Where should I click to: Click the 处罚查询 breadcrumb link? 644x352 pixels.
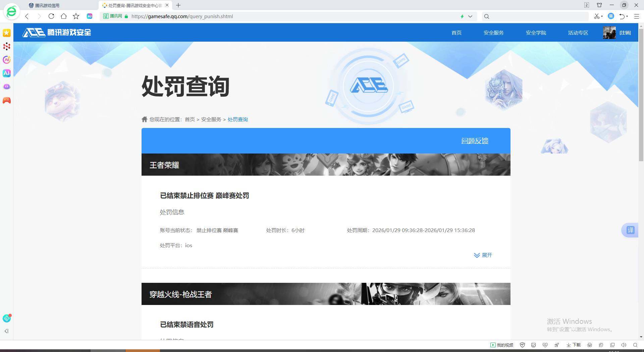tap(237, 119)
